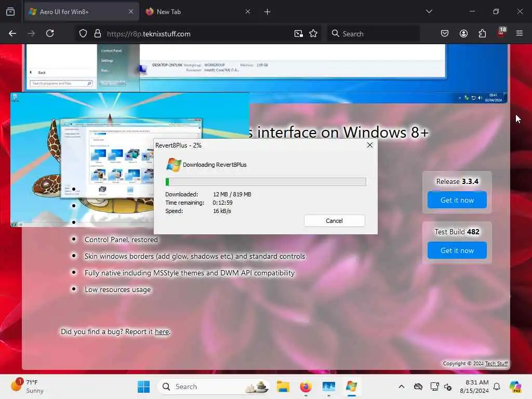Image resolution: width=532 pixels, height=399 pixels.
Task: Open the Extensions puzzle icon
Action: click(483, 33)
